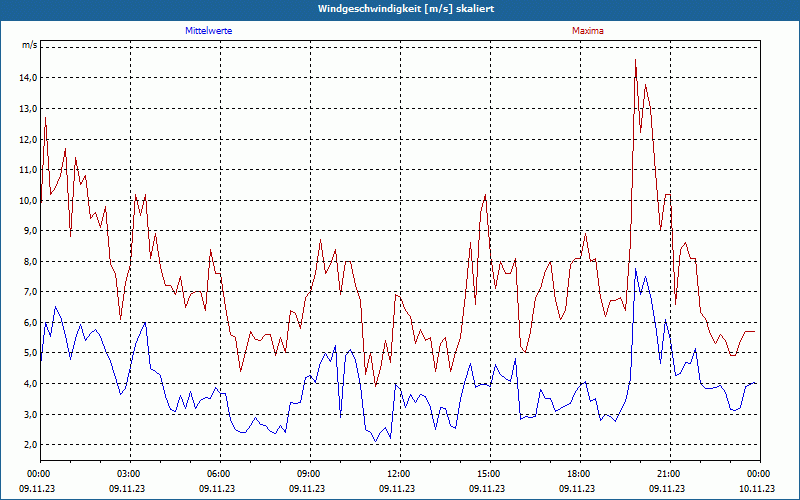Click the 18:00 time axis label

coord(579,473)
